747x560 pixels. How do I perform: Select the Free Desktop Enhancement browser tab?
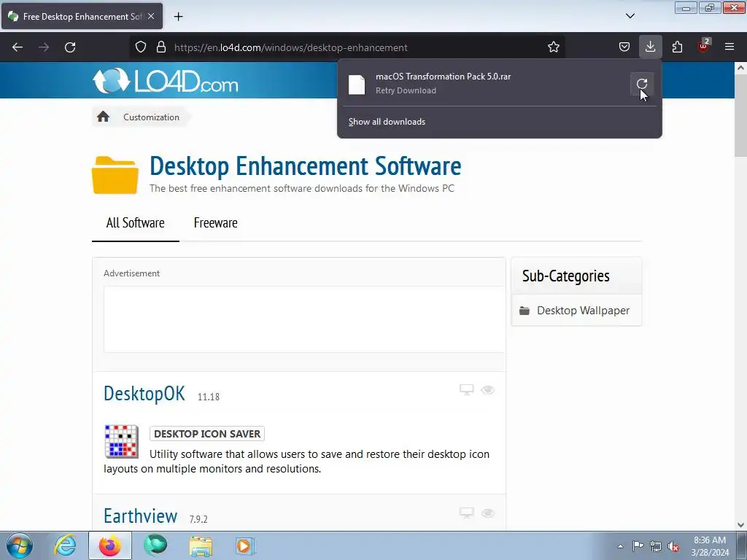pos(82,16)
